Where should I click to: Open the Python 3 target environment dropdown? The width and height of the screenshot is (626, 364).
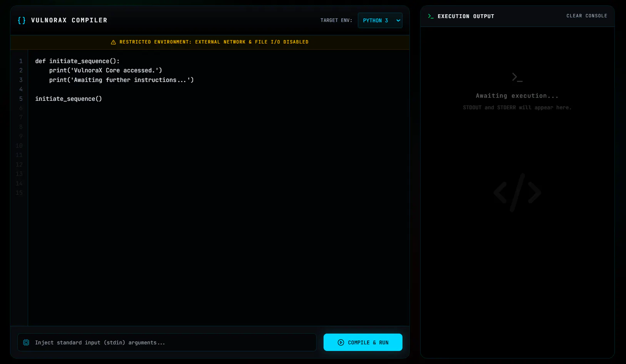click(x=380, y=20)
